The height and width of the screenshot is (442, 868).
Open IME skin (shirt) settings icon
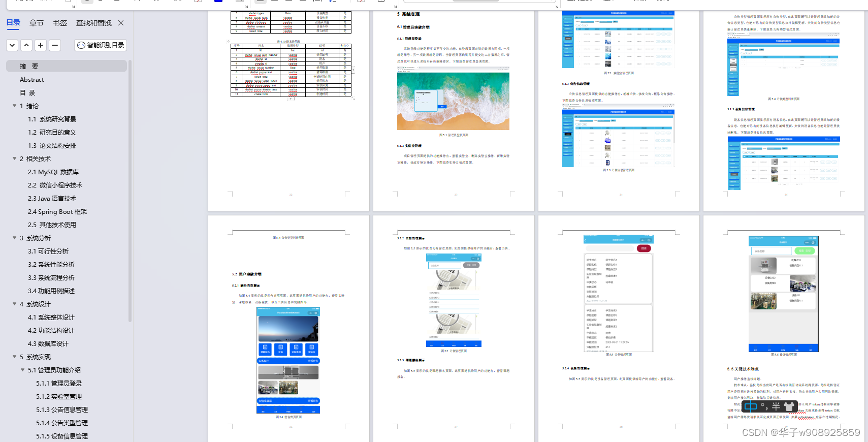(789, 406)
